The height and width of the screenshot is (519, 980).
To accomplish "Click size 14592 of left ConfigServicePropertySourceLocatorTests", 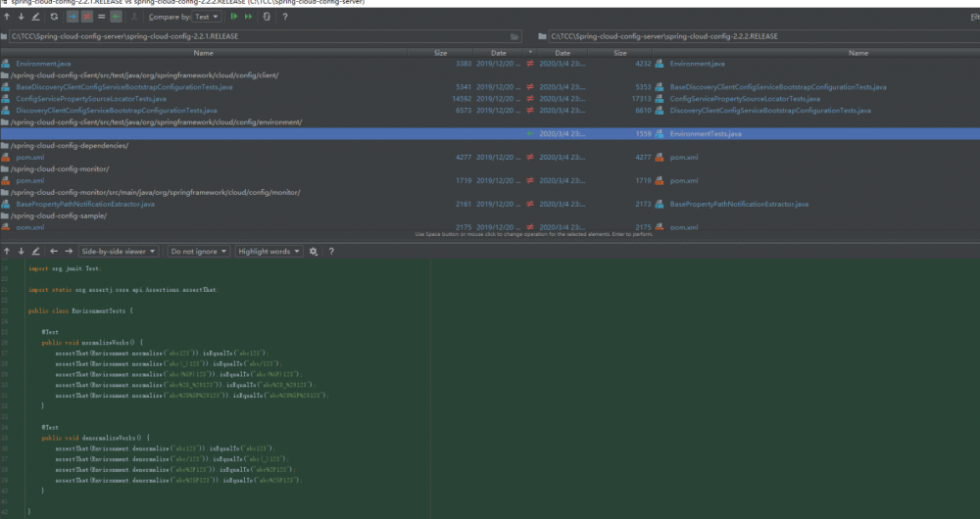I will point(462,99).
